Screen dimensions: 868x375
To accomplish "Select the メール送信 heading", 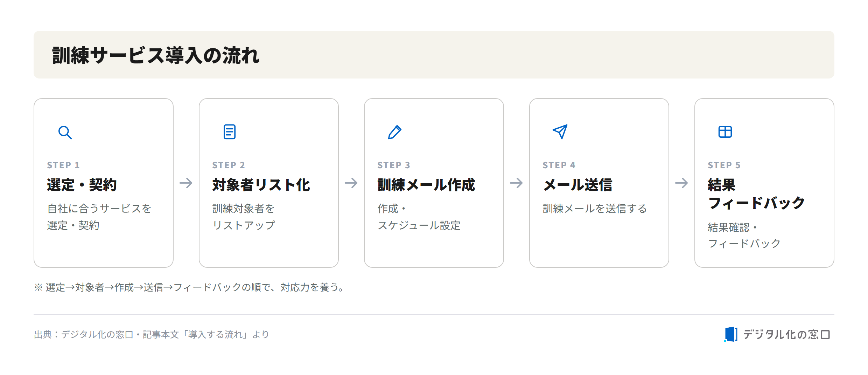I will click(577, 185).
